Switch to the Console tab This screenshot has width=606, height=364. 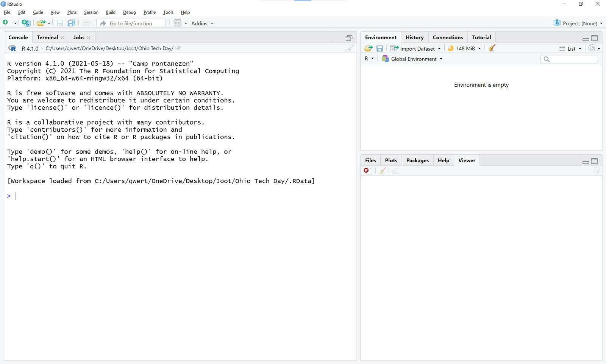(x=18, y=37)
